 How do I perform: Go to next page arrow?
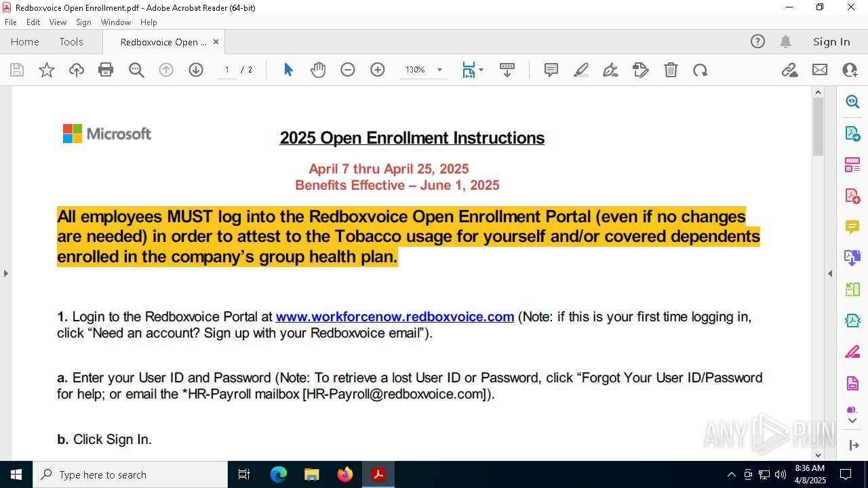196,70
